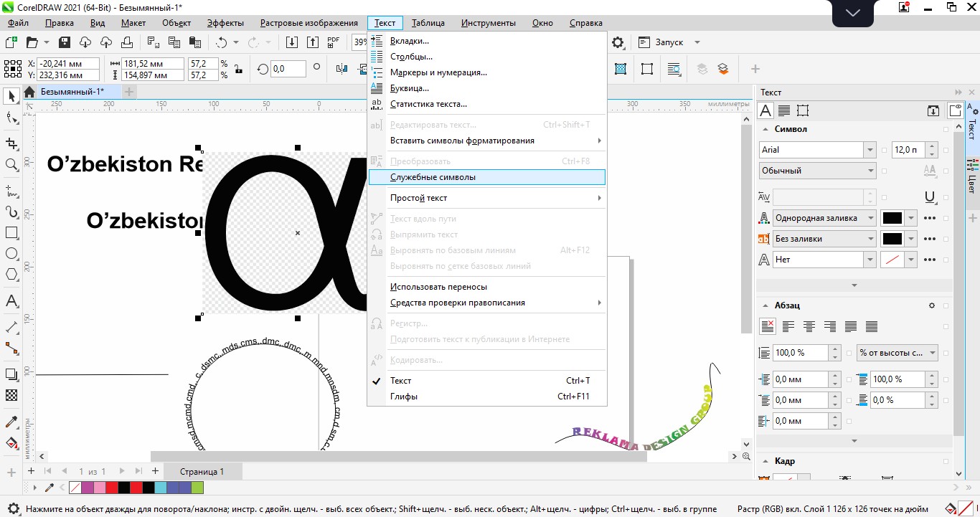Select the Freehand drawing tool
The height and width of the screenshot is (517, 980).
pos(11,191)
